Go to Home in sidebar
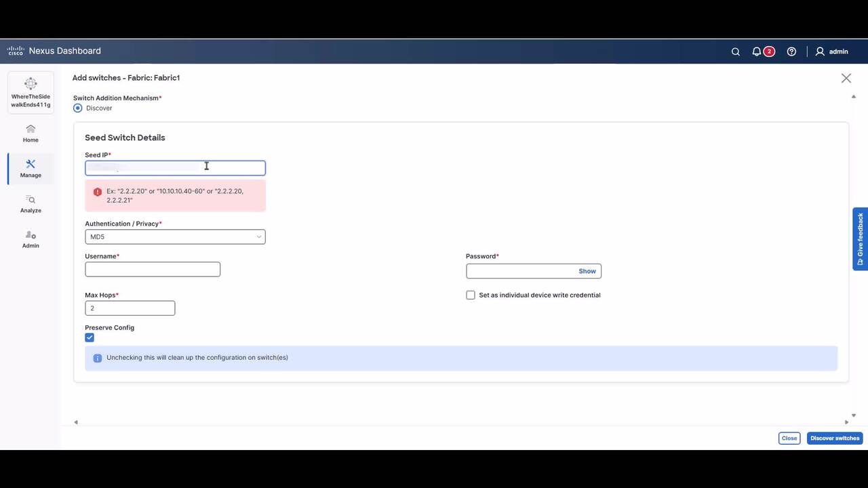This screenshot has height=488, width=868. coord(31,133)
